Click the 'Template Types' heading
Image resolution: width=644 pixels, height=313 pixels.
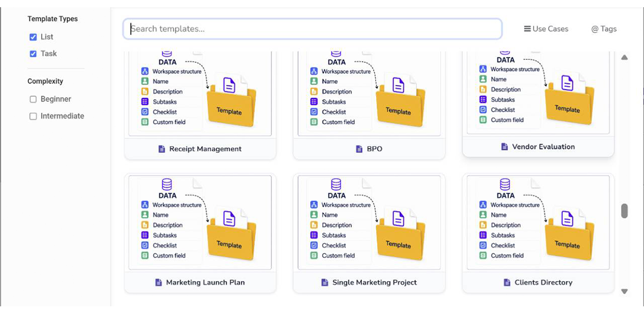53,19
